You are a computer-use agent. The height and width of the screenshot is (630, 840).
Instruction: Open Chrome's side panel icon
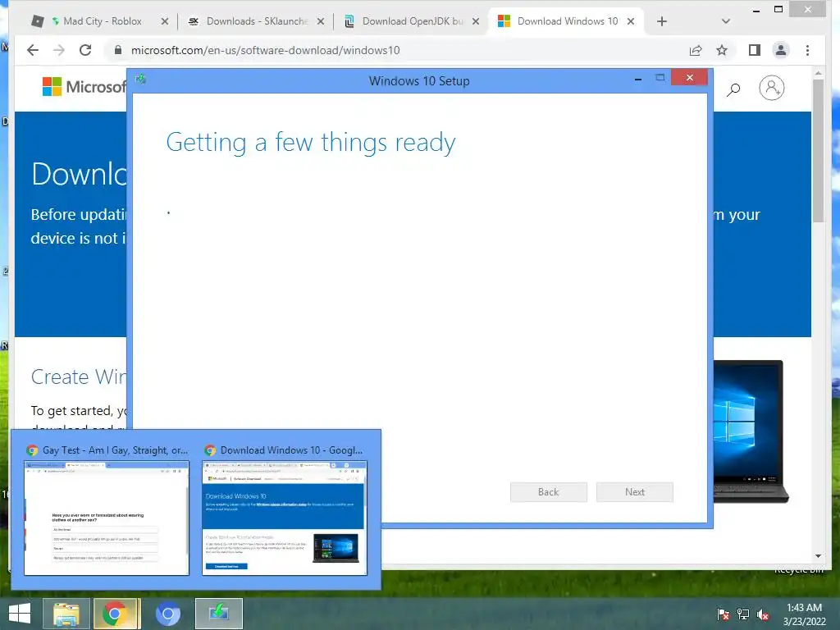755,50
